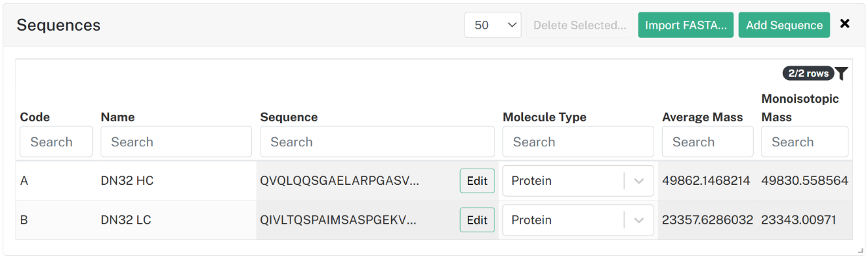Sort by Average Mass column header
The width and height of the screenshot is (868, 259).
pos(702,117)
